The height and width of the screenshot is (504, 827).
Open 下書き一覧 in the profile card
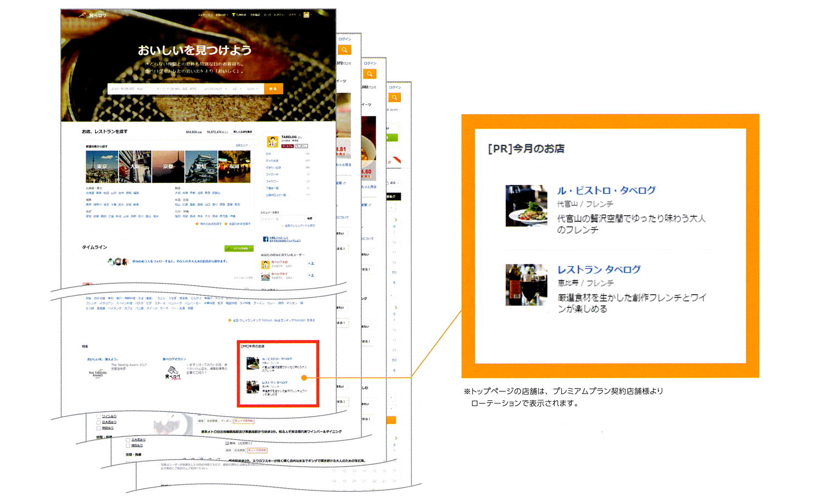pyautogui.click(x=272, y=188)
